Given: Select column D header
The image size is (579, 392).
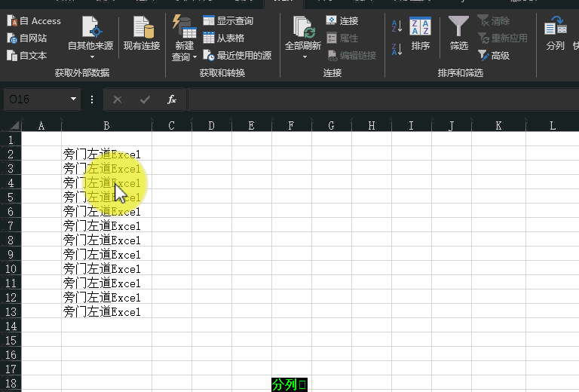Looking at the screenshot, I should click(212, 126).
